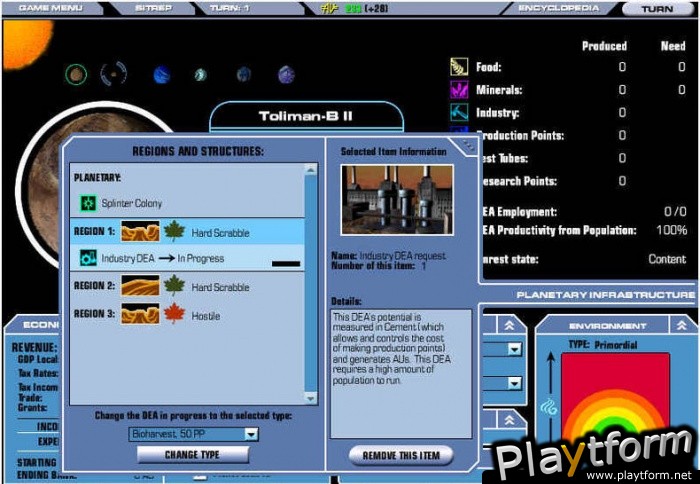This screenshot has width=700, height=484.
Task: Click scrollbar up arrow in regions list
Action: point(310,169)
